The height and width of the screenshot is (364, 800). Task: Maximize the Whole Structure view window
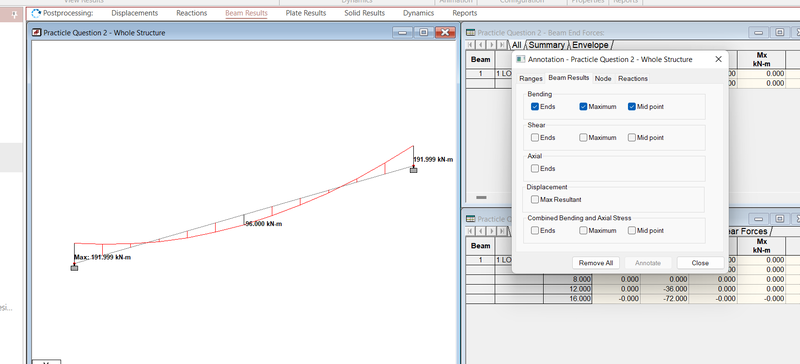[x=423, y=33]
